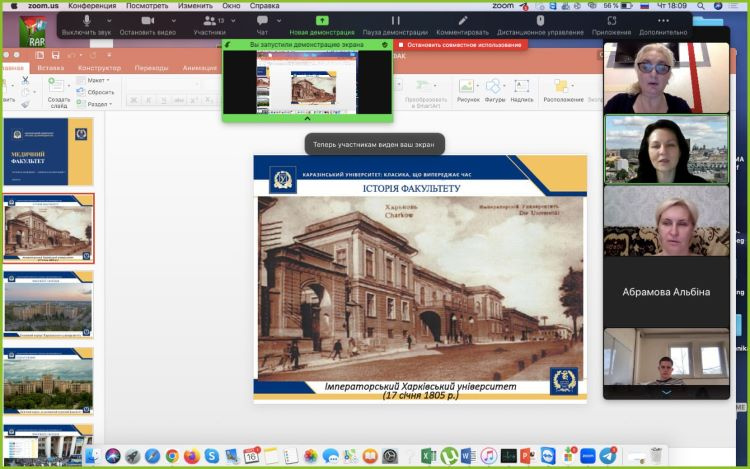Screen dimensions: 750x469
Task: Select the Медичний факультет title slide thumbnail
Action: point(48,152)
